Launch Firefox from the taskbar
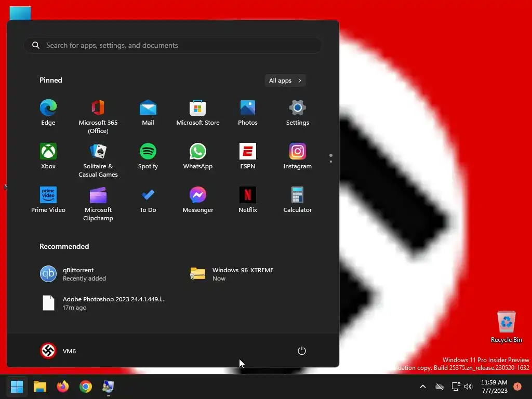 tap(63, 387)
